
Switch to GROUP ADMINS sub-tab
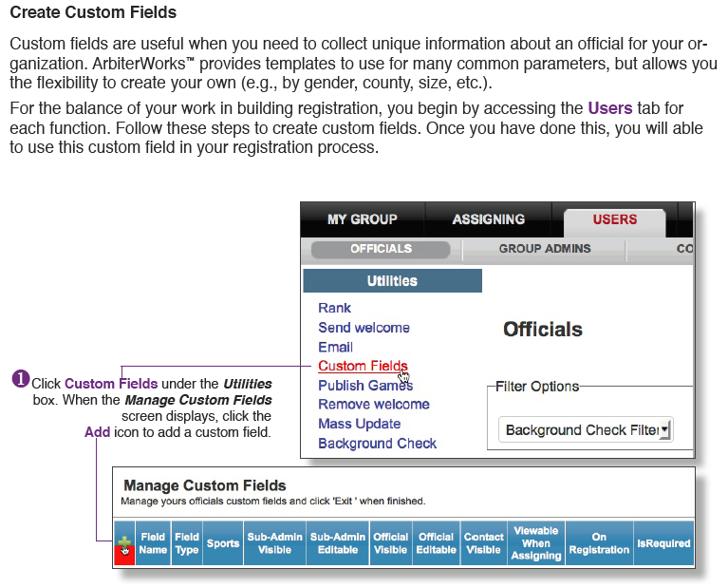(544, 249)
